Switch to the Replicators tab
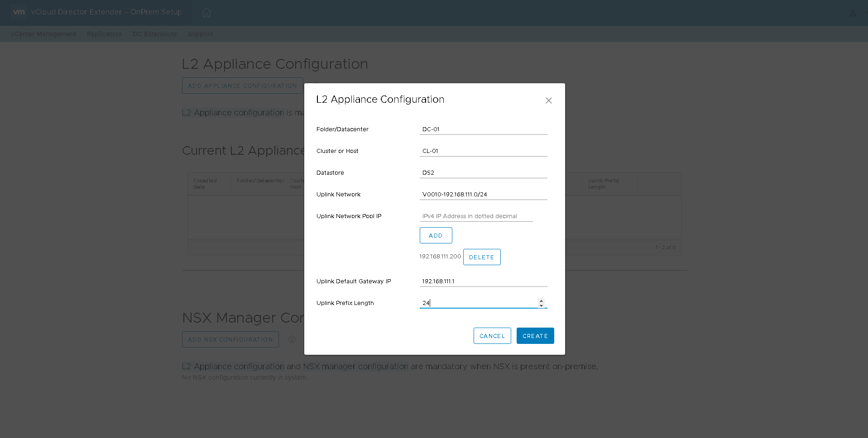 pos(104,34)
